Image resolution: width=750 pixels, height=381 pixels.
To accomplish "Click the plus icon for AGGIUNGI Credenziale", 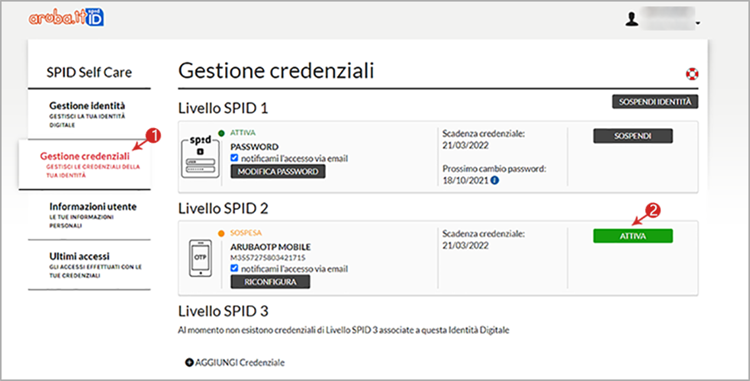I will tap(189, 362).
